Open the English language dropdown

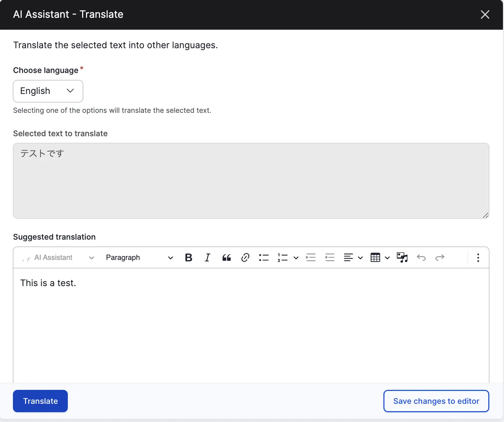48,91
